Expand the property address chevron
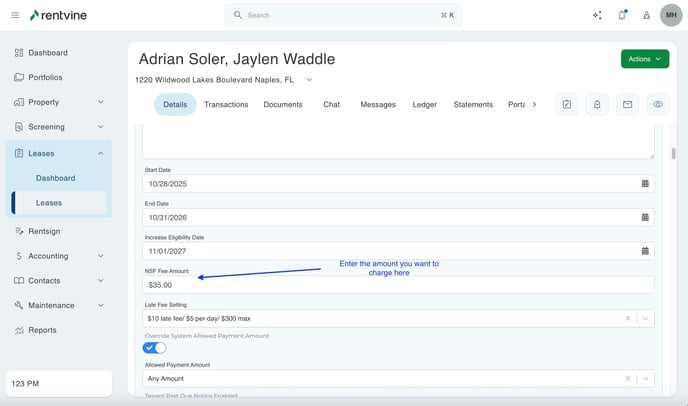 pyautogui.click(x=309, y=80)
